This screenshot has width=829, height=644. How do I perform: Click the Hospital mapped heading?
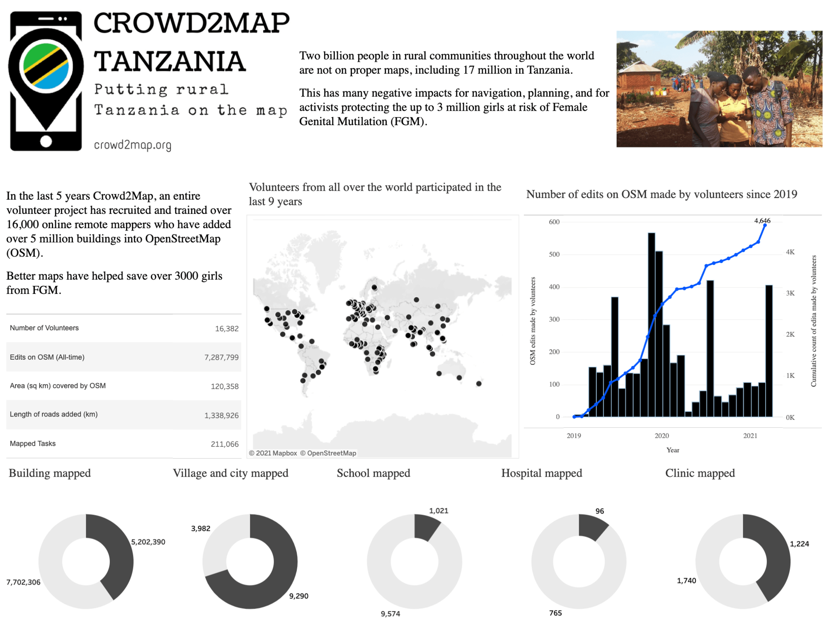542,473
